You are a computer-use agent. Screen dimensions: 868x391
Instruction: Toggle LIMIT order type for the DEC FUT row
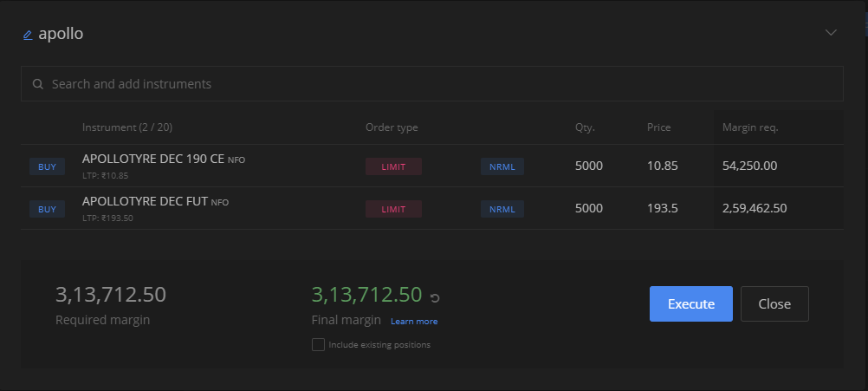tap(393, 209)
